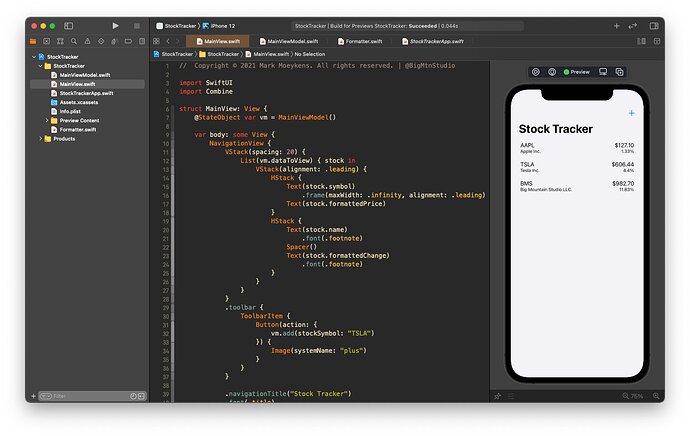This screenshot has width=690, height=436.
Task: Collapse the StockTracker group folder
Action: (x=40, y=66)
